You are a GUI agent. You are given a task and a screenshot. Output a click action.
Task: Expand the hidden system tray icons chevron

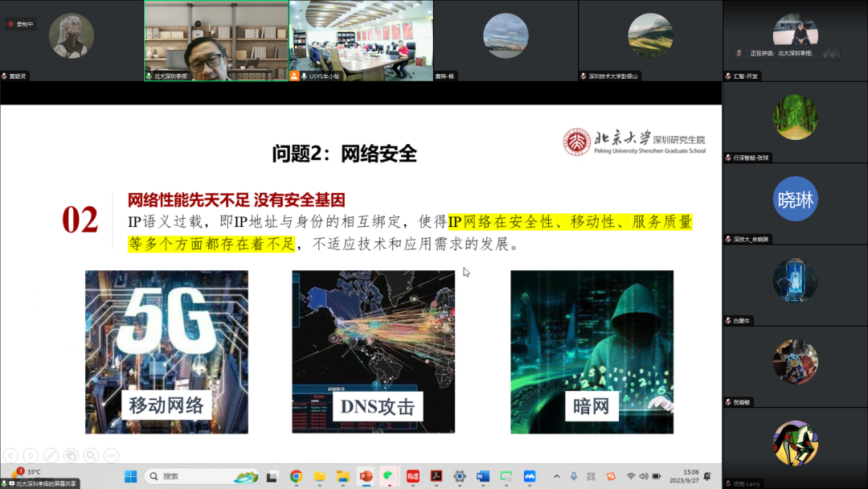(556, 476)
